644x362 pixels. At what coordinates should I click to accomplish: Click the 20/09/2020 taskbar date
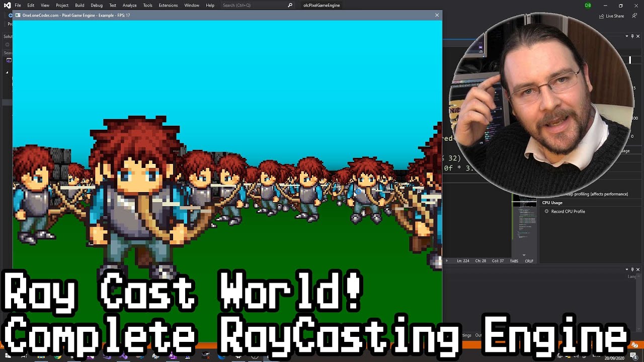point(614,358)
